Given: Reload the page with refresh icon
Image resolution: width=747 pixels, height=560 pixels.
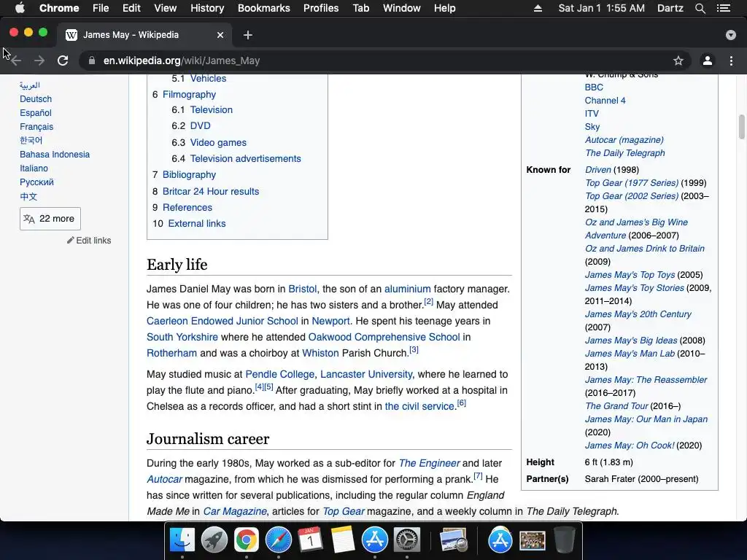Looking at the screenshot, I should [x=63, y=61].
